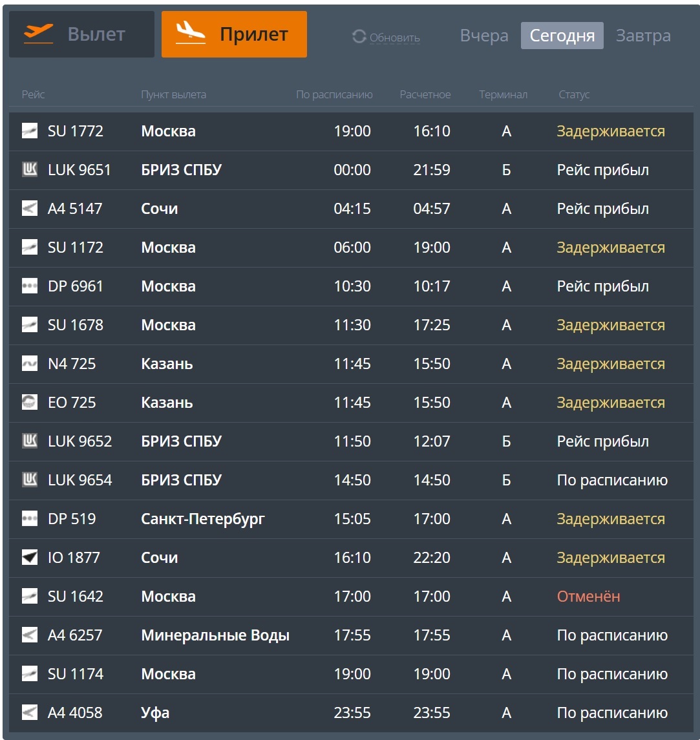Switch the day filter to Завтра
Screen dimensions: 700x740
(643, 36)
